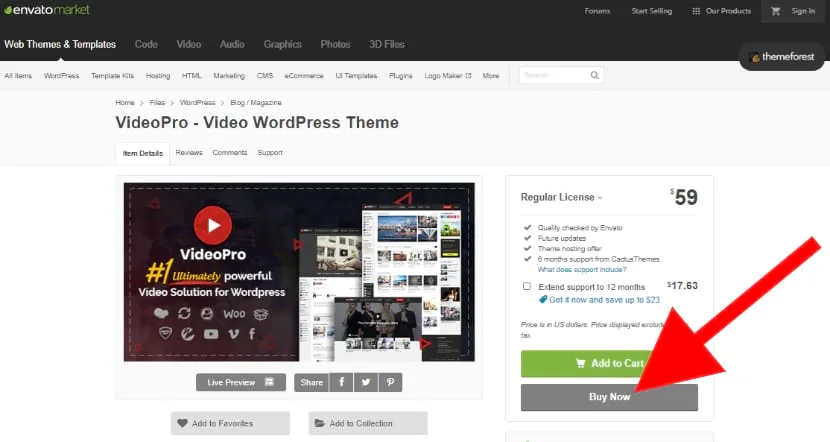Go to WordPress breadcrumb
Viewport: 830px width, 442px height.
click(x=197, y=103)
